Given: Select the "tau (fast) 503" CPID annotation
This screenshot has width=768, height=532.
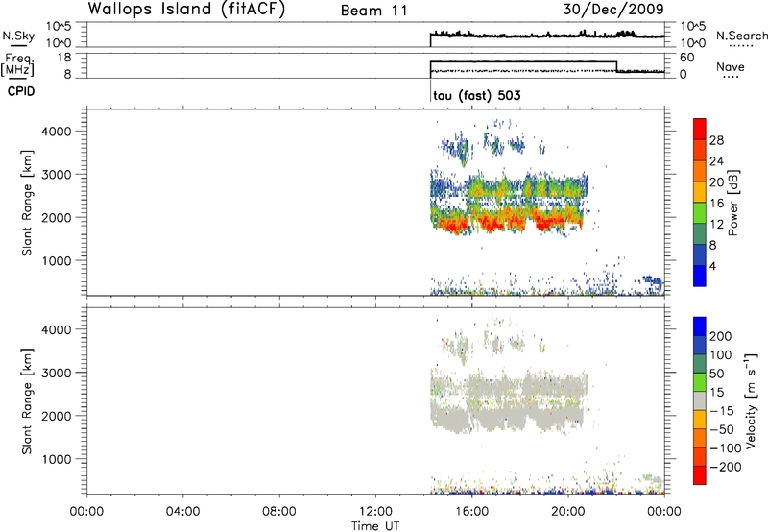Looking at the screenshot, I should pos(476,95).
